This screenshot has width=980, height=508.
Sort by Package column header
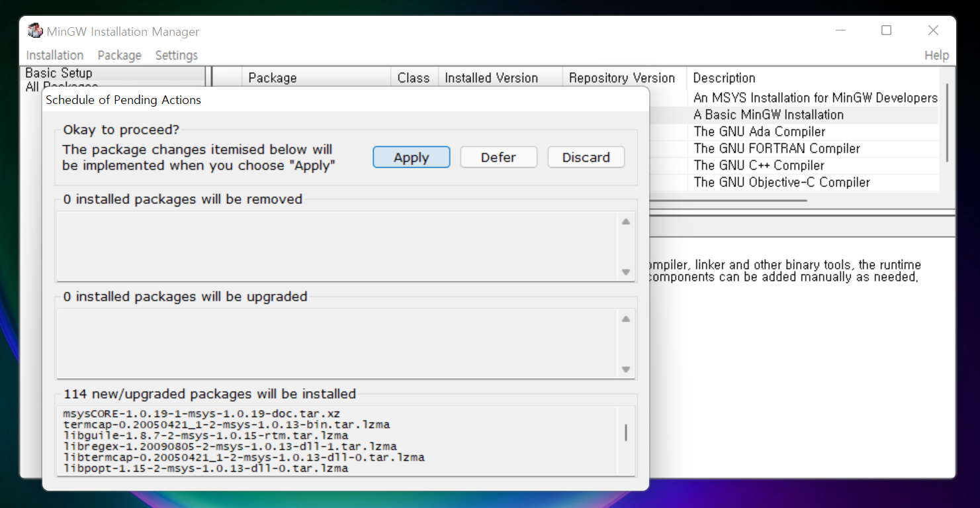coord(316,77)
